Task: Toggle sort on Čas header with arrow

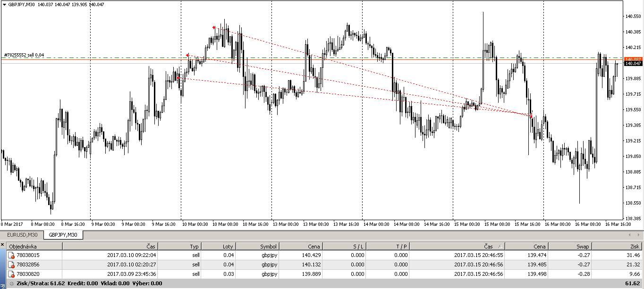Action: pyautogui.click(x=458, y=246)
